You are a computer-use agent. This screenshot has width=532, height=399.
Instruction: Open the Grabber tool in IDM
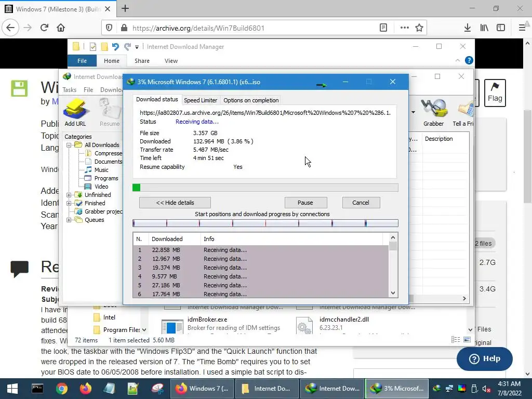coord(433,113)
